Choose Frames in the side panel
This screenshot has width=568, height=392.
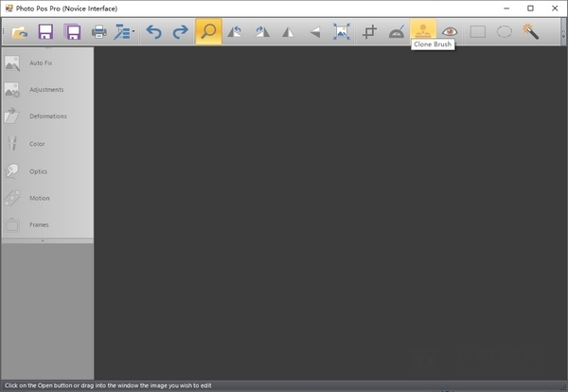[x=38, y=224]
